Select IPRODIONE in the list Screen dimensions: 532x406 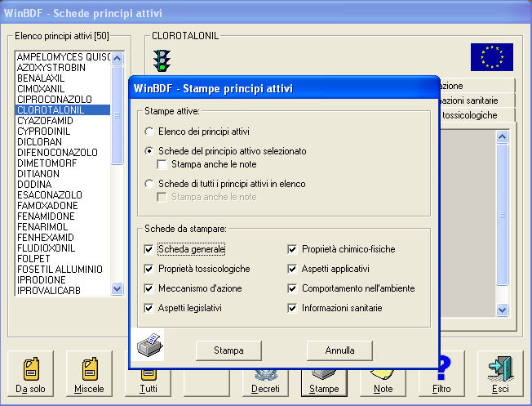coord(63,280)
